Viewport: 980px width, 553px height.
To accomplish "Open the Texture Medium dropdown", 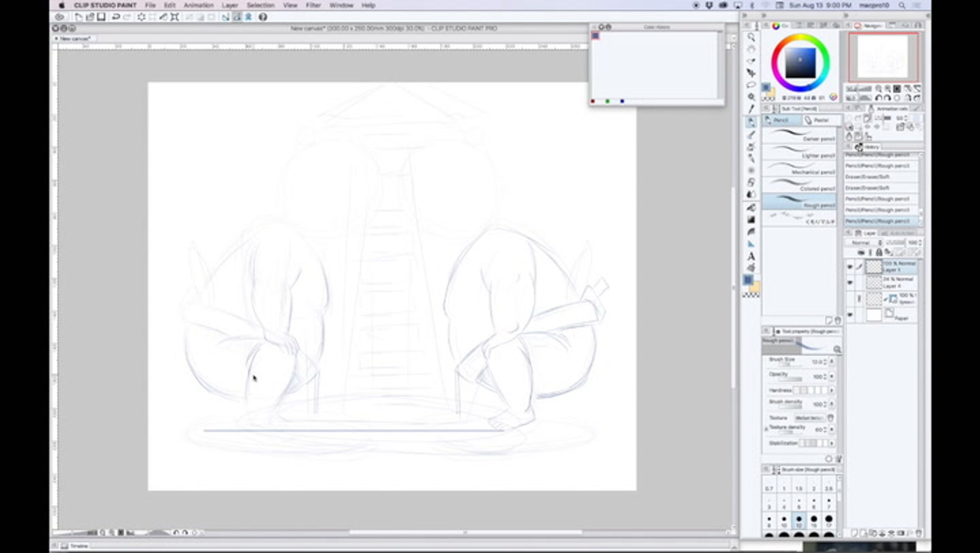I will tap(809, 418).
